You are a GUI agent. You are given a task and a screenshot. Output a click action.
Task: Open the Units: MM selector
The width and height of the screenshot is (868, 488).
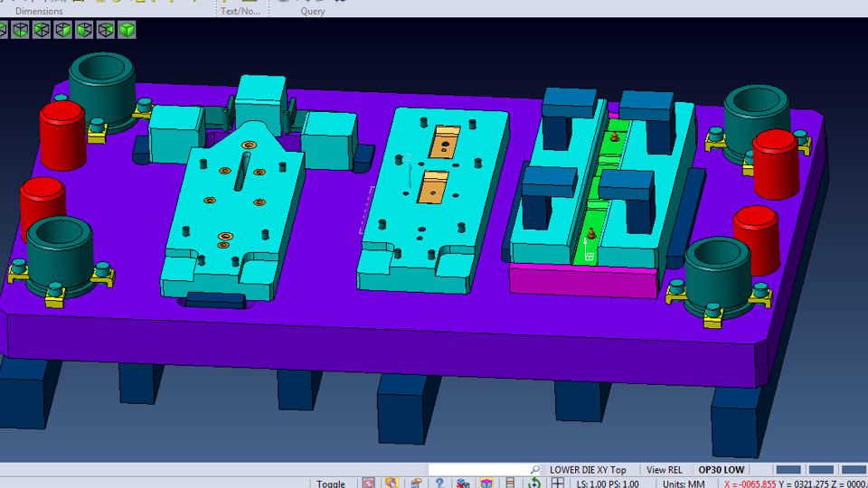pyautogui.click(x=683, y=483)
